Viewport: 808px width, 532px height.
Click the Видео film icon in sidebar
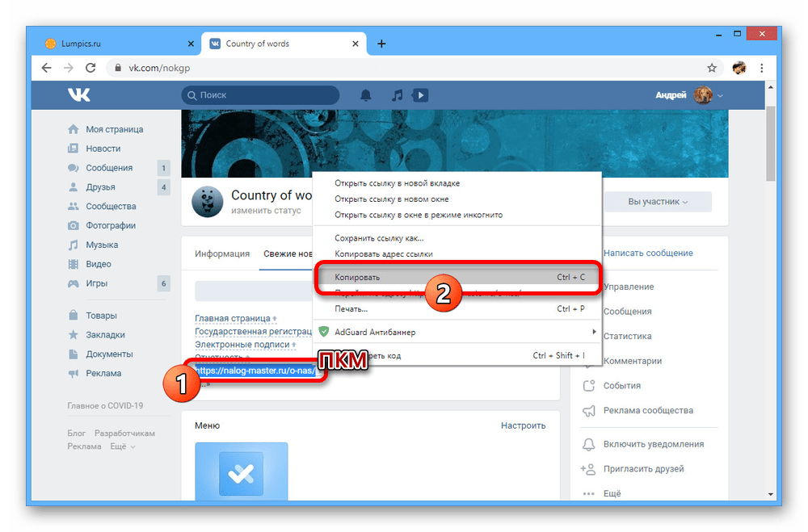[74, 264]
